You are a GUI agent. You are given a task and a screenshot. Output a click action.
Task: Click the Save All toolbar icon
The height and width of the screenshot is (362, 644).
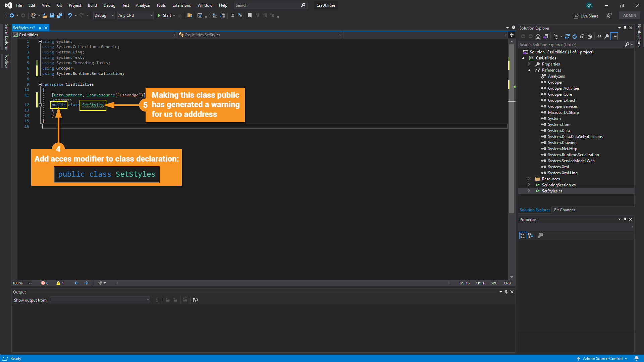click(x=60, y=15)
